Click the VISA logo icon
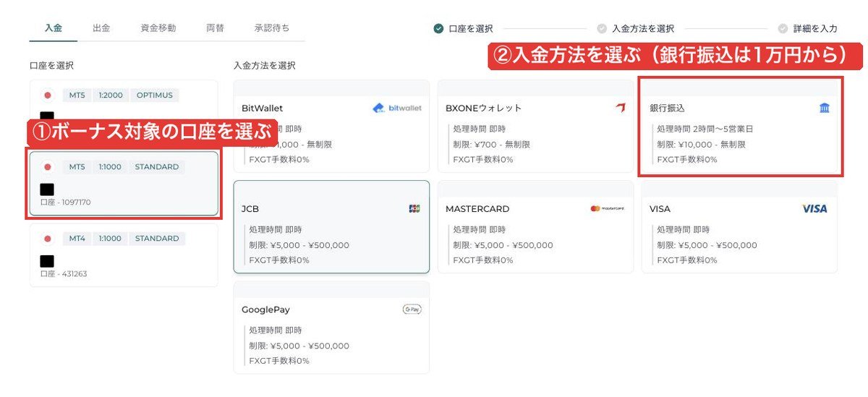This screenshot has width=868, height=397. [815, 208]
